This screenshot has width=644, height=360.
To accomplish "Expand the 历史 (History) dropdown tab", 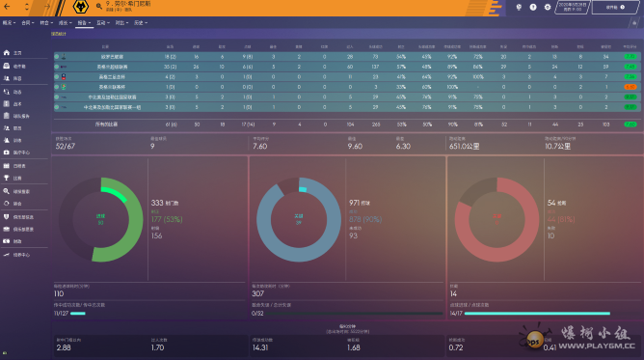I will coord(141,23).
